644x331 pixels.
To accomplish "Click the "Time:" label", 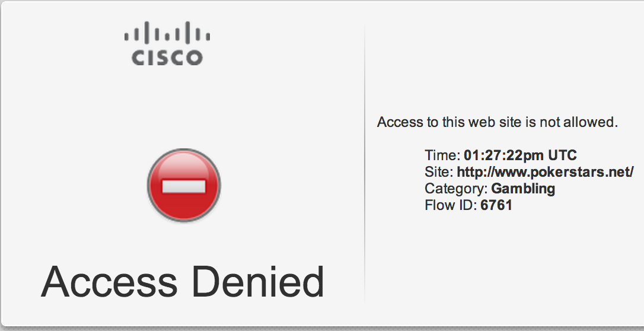I will pyautogui.click(x=442, y=156).
